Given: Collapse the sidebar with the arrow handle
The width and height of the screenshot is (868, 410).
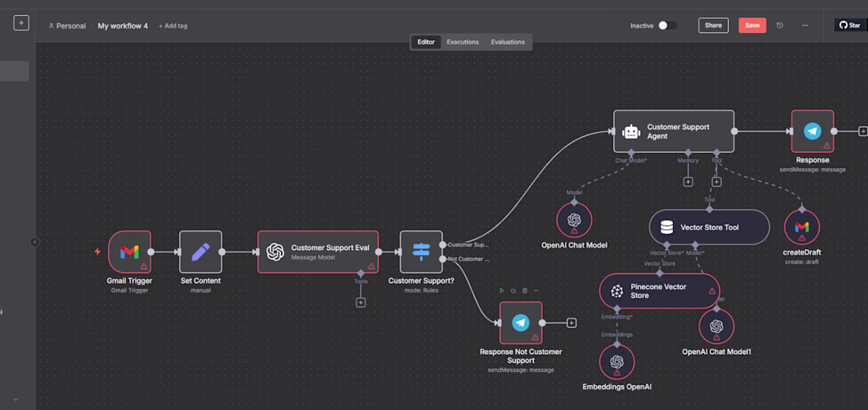Looking at the screenshot, I should (35, 242).
